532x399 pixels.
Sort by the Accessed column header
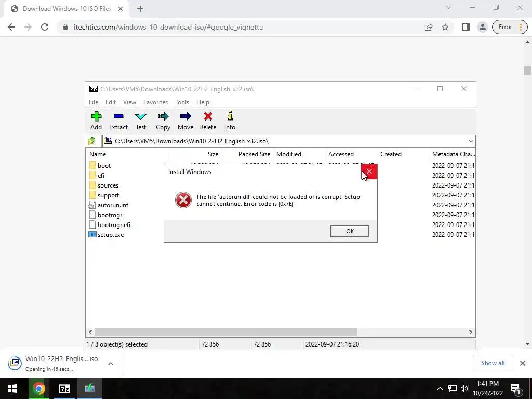tap(351, 154)
